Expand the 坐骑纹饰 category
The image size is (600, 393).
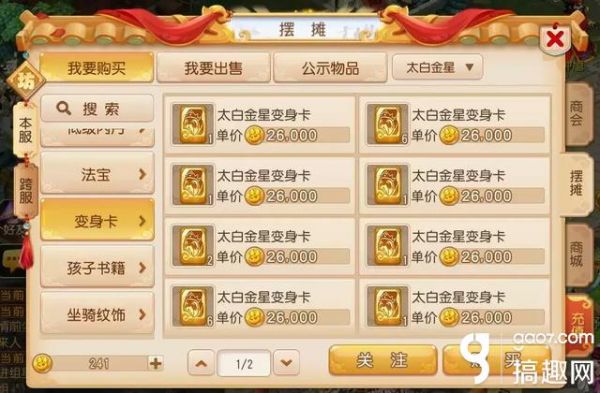97,315
